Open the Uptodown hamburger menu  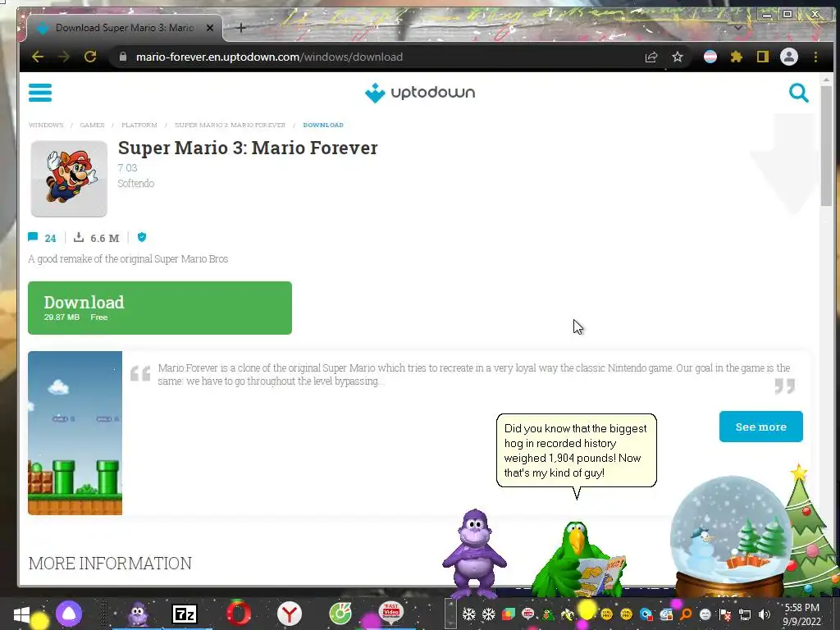[x=40, y=93]
